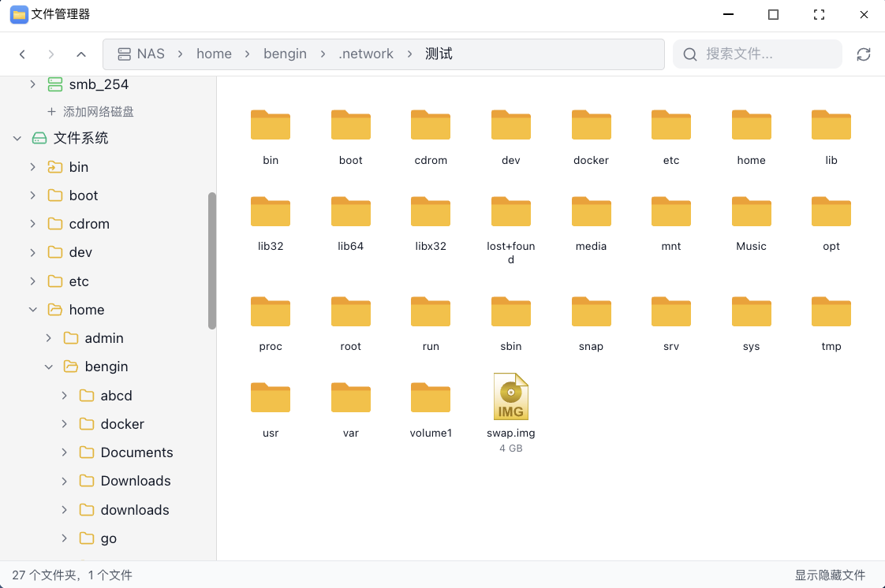Go back with the left arrow
The image size is (885, 588).
22,54
